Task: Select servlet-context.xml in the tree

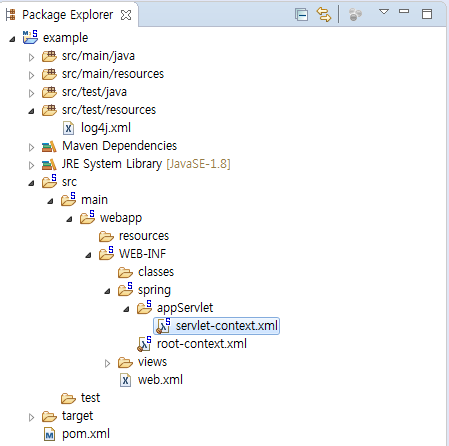Action: pos(227,326)
